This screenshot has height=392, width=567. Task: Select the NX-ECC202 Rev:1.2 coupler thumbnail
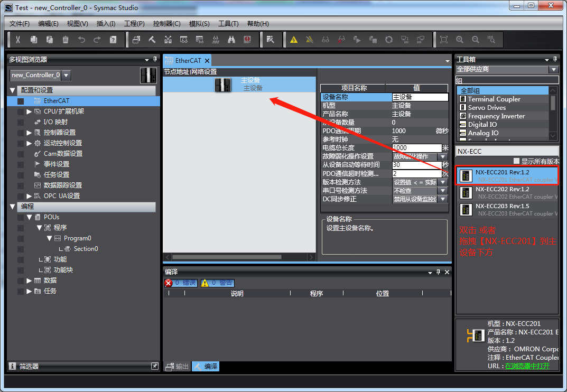(x=466, y=193)
